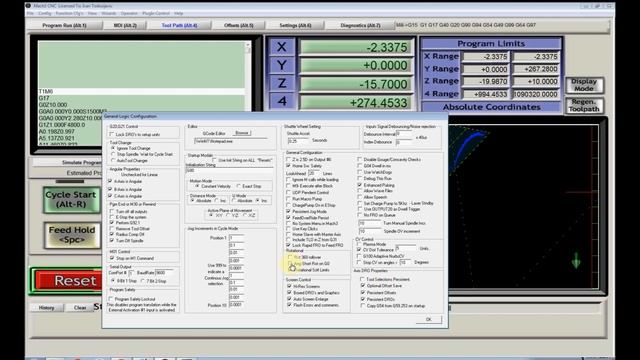Viewport: 640px width, 360px height.
Task: Confirm the dialog with OK
Action: tap(429, 319)
